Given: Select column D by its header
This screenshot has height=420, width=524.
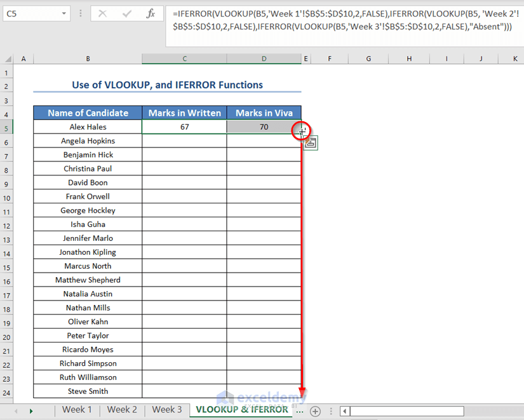Looking at the screenshot, I should 264,58.
